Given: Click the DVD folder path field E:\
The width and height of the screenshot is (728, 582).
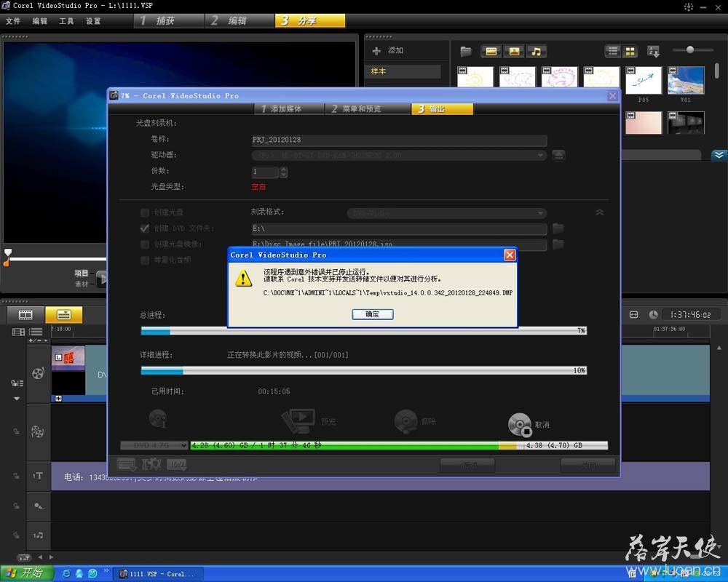Looking at the screenshot, I should point(399,229).
